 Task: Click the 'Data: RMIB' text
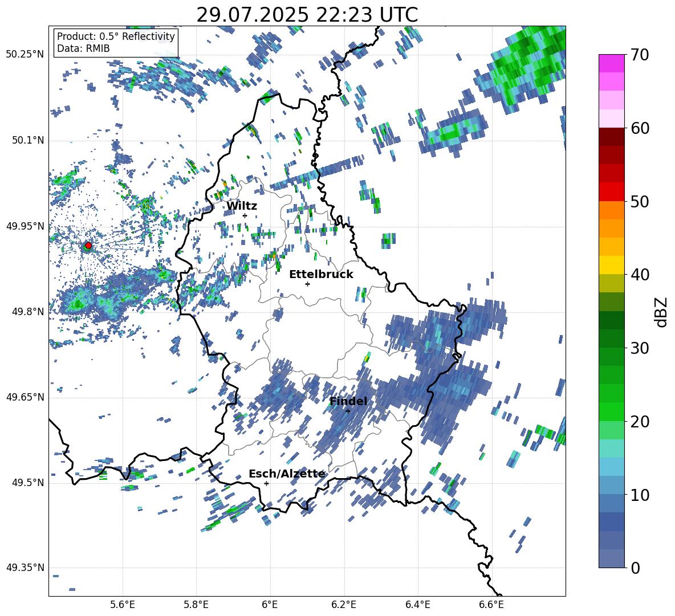pos(83,48)
